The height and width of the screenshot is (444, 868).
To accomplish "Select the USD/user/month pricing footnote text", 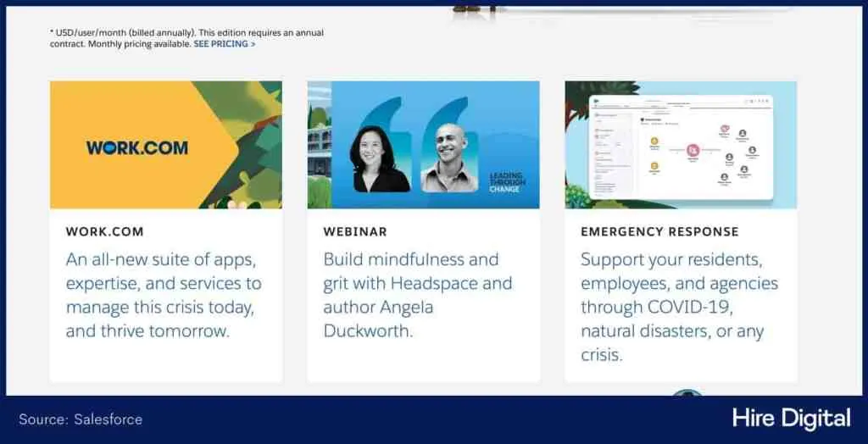I will (x=186, y=38).
